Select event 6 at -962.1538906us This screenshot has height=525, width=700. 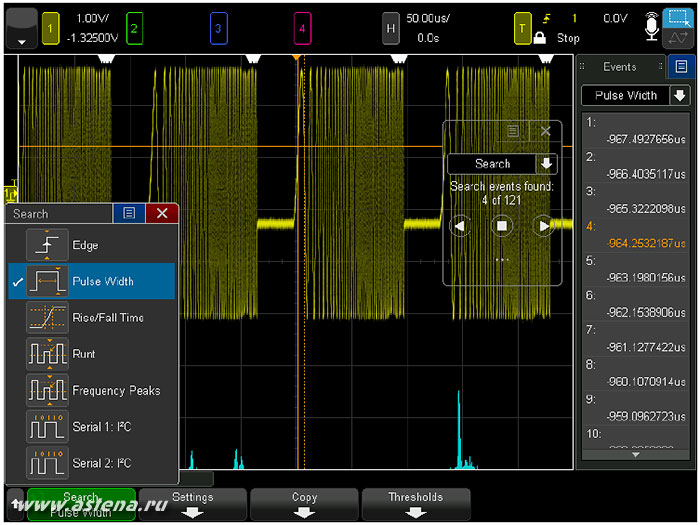tap(636, 304)
